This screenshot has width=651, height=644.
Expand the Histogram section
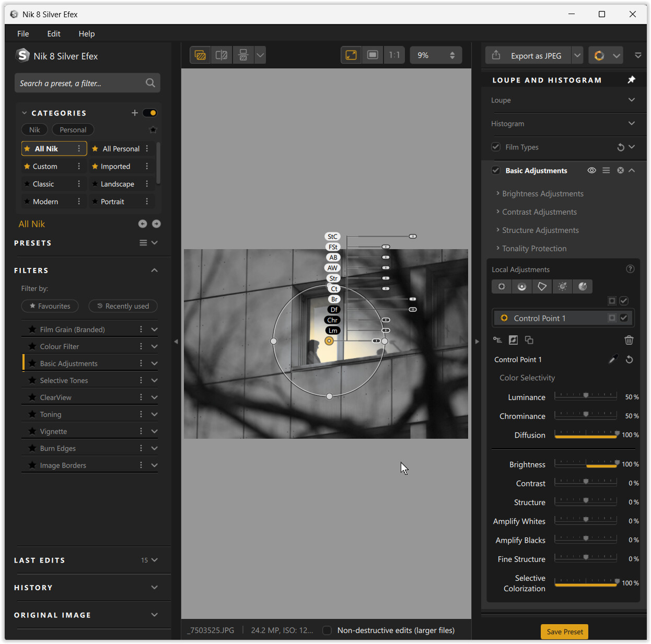[x=631, y=124]
